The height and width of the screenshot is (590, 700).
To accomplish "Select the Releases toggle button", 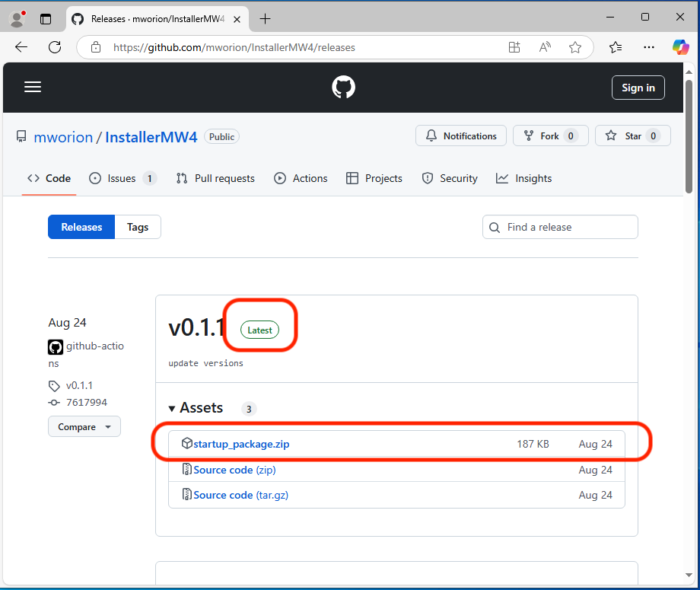I will pos(81,227).
